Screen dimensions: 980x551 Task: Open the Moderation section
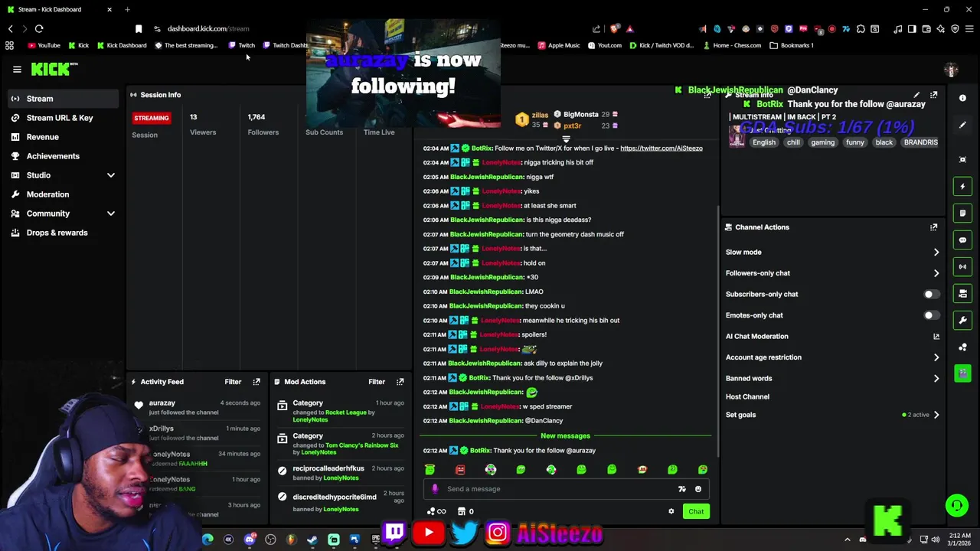click(x=62, y=194)
